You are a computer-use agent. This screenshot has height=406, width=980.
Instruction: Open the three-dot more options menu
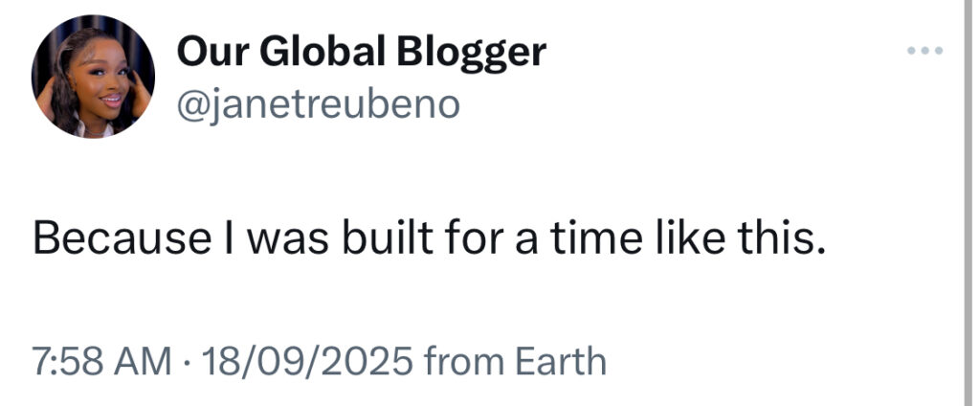[x=925, y=49]
